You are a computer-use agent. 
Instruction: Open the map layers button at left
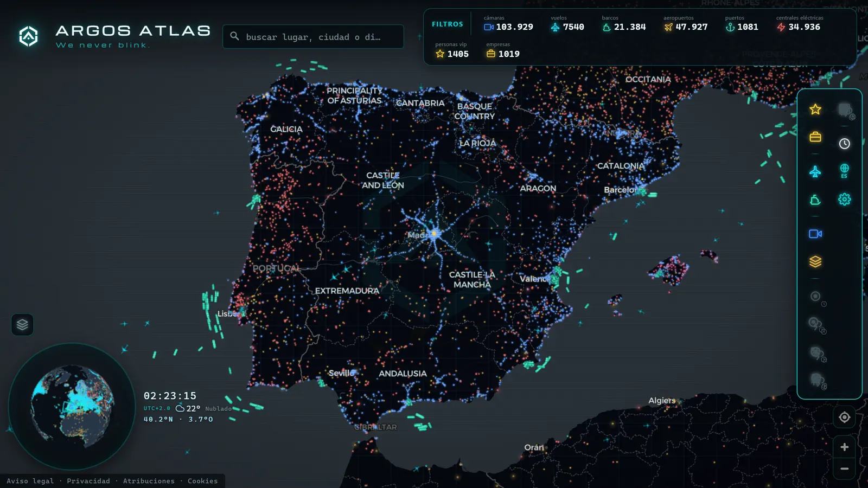point(22,325)
